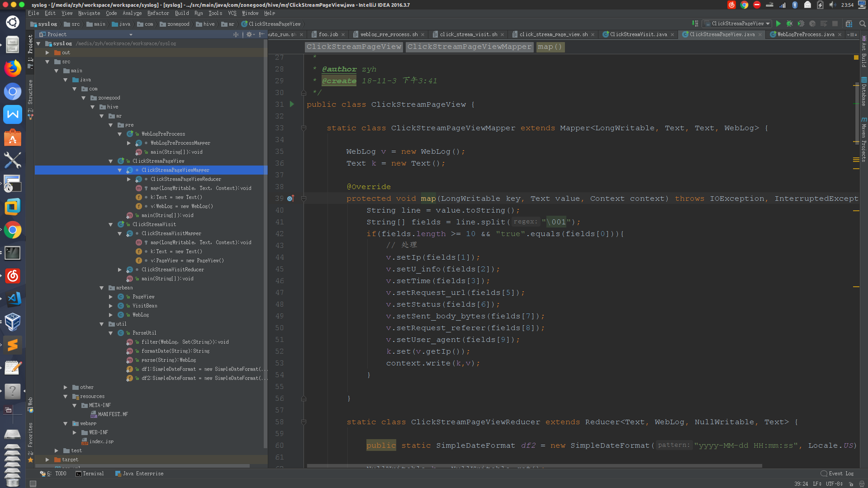Expand the other folder
868x488 pixels.
(x=66, y=387)
